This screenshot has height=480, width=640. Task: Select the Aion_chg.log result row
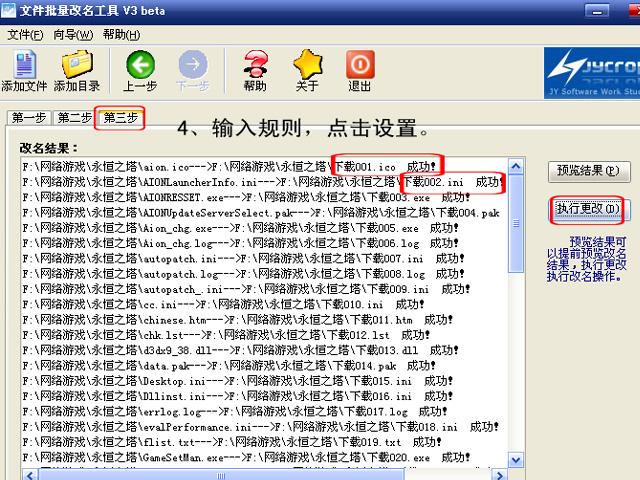click(x=241, y=243)
